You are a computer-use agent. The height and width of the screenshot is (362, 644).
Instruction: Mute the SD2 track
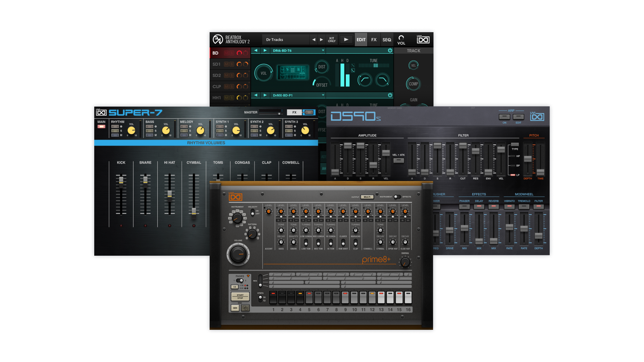coord(226,75)
